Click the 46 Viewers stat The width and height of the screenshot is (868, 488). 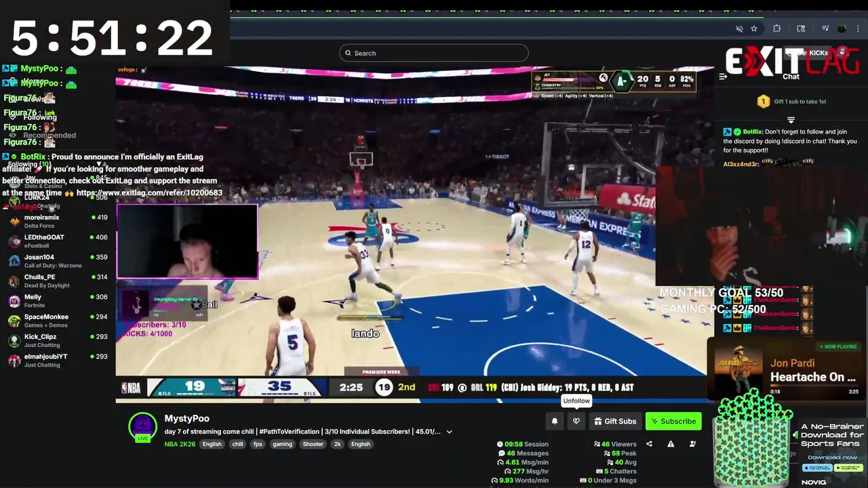615,445
